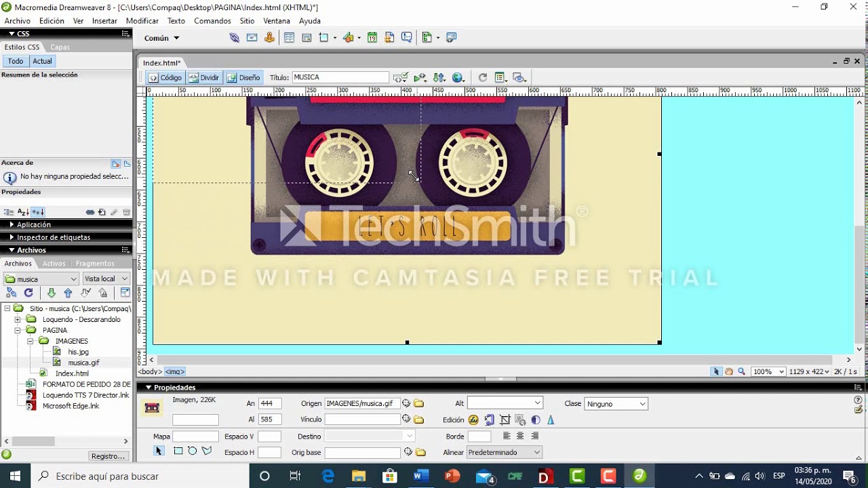Screen dimensions: 868x488
Task: Get files with the green down arrow
Action: [51, 293]
